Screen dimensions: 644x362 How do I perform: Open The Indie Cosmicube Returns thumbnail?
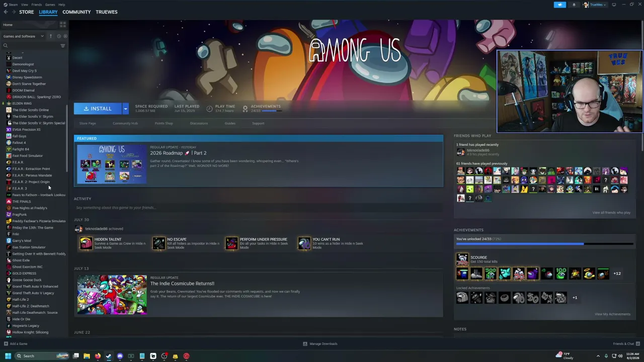click(112, 295)
